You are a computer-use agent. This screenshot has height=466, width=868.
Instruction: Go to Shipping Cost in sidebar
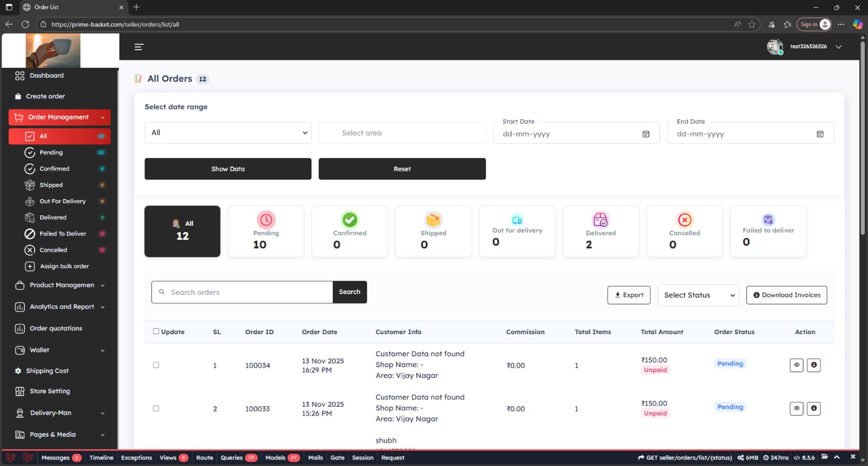tap(47, 371)
